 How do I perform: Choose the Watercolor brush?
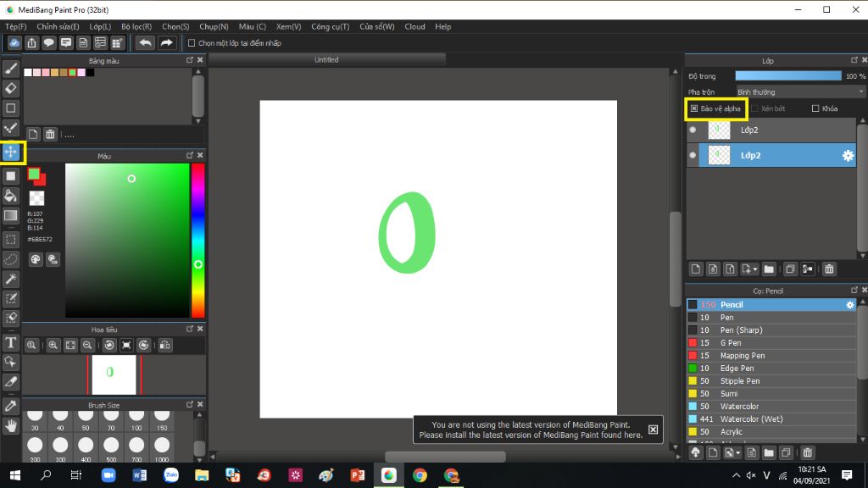[771, 407]
